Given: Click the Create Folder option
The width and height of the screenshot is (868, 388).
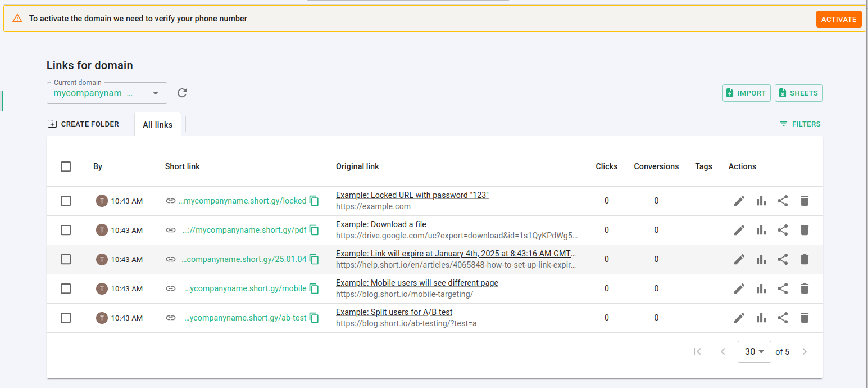Looking at the screenshot, I should pos(83,124).
